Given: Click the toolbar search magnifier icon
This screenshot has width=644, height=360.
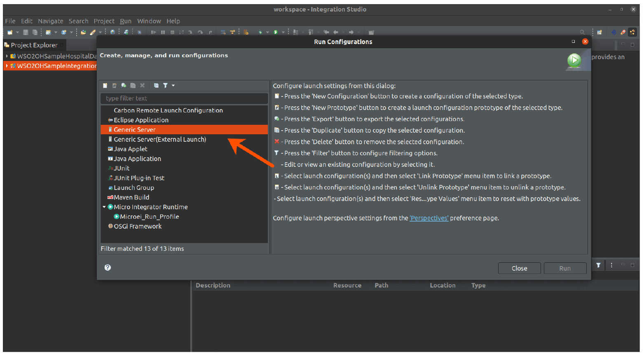Looking at the screenshot, I should click(x=582, y=32).
